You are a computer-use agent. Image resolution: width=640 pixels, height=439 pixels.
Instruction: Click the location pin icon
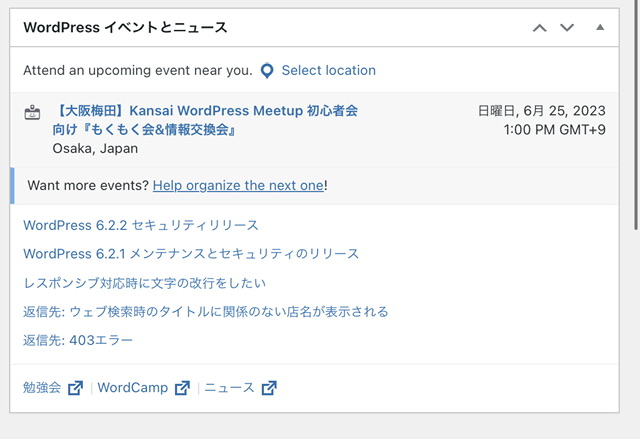[x=267, y=71]
